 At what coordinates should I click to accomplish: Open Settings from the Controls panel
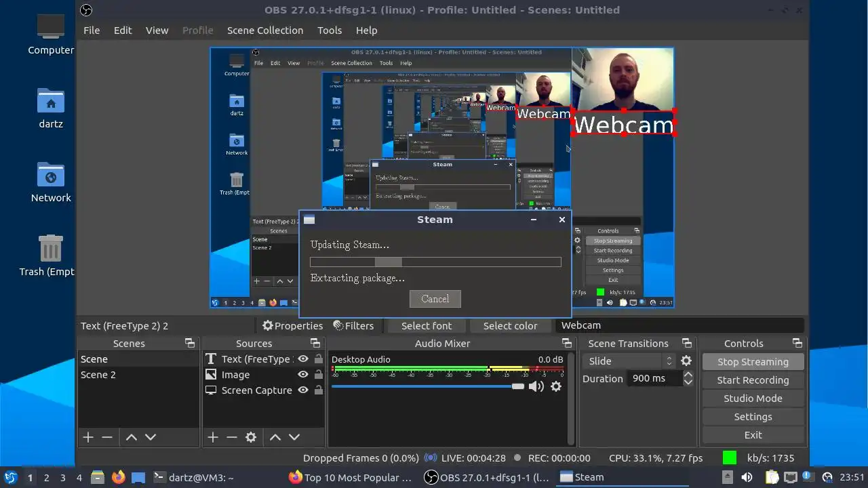coord(753,417)
